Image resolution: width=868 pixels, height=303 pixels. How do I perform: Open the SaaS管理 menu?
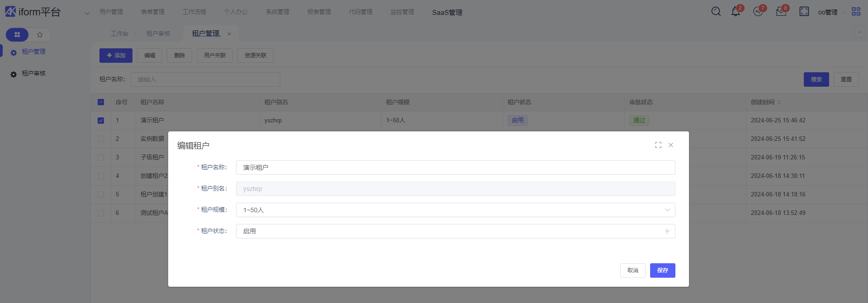[x=447, y=13]
